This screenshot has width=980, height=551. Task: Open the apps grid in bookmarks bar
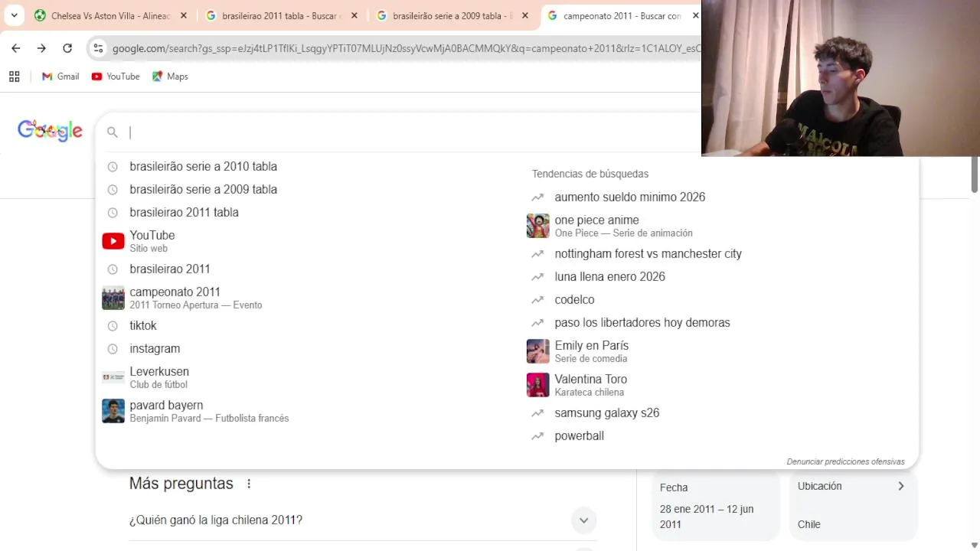coord(14,77)
